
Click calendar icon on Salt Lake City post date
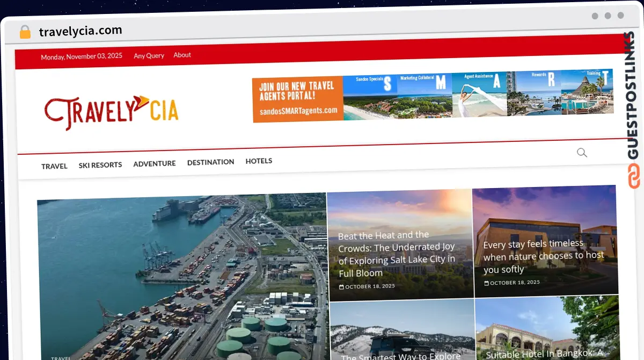(x=342, y=286)
